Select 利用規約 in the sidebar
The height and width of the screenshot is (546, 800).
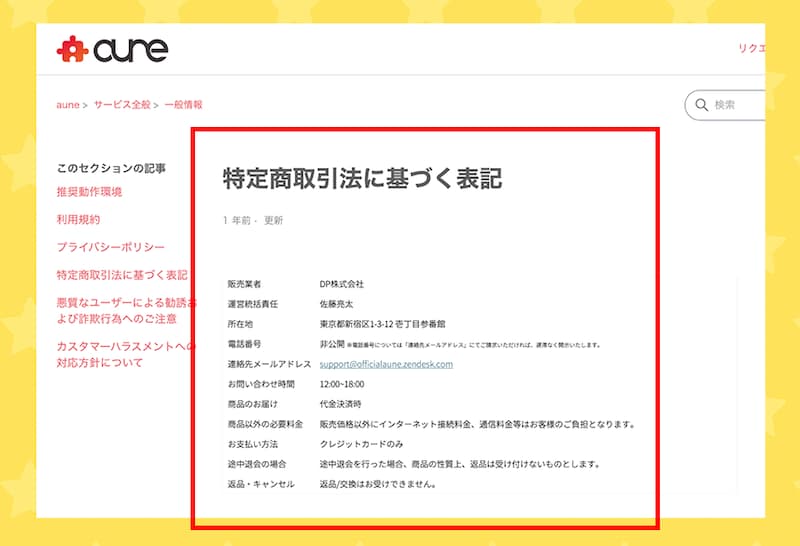point(78,219)
